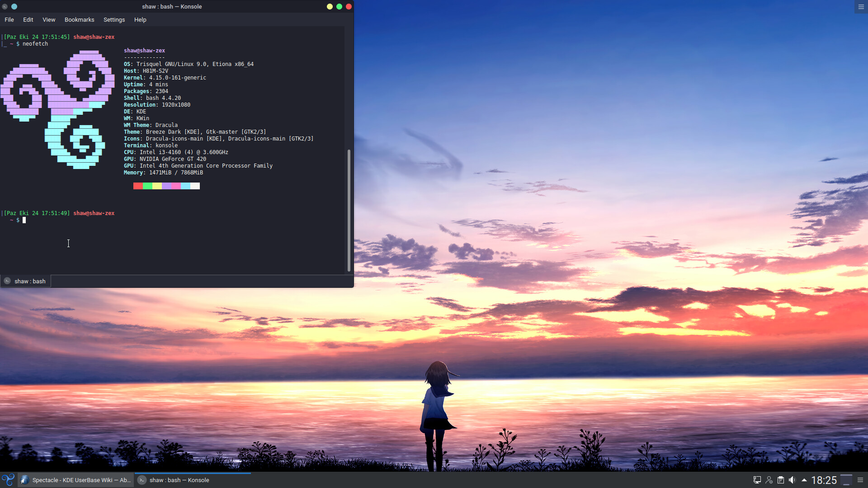868x488 pixels.
Task: Open the clipboard tray icon
Action: (781, 480)
